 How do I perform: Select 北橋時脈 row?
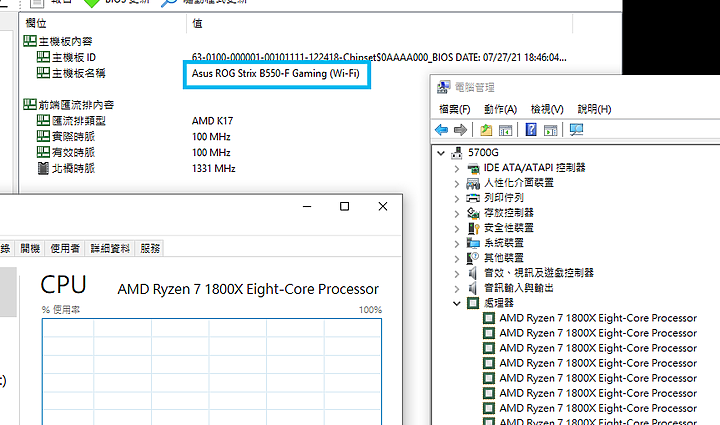coord(73,168)
